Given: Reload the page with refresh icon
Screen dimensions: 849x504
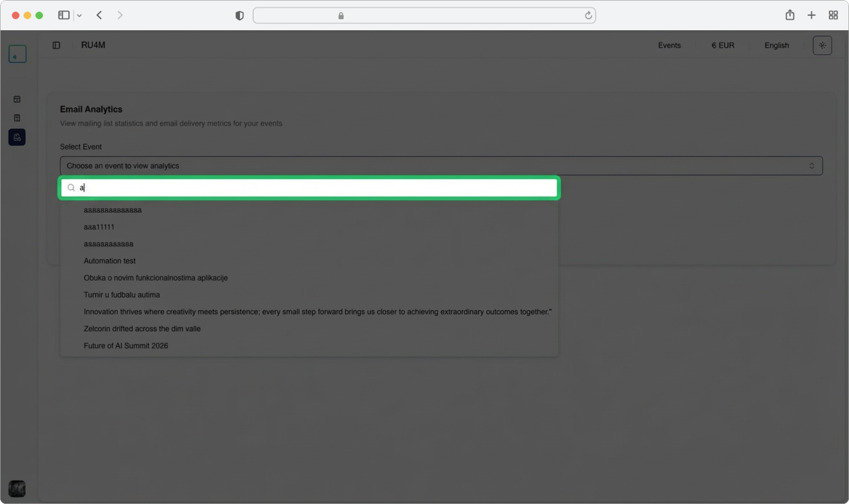Looking at the screenshot, I should click(588, 16).
